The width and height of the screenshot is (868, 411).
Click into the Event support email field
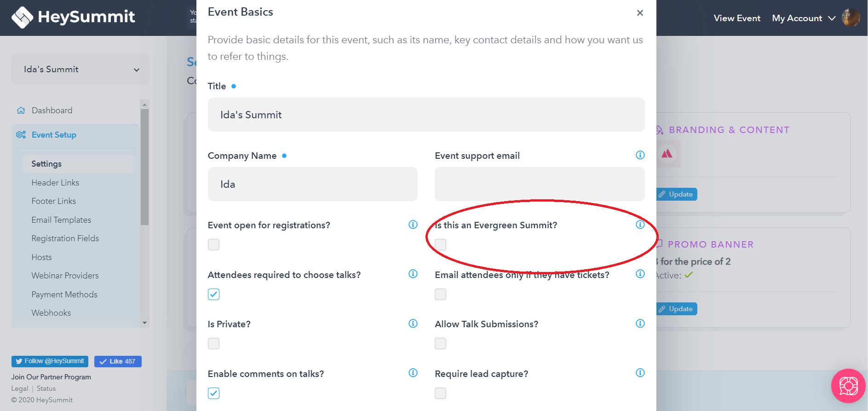pyautogui.click(x=540, y=184)
